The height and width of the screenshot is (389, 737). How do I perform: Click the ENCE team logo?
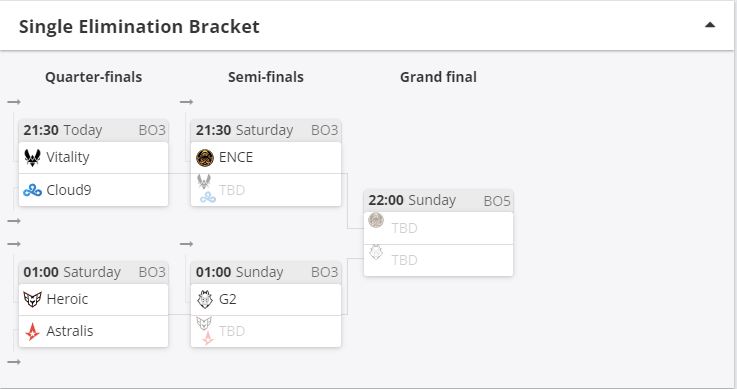[x=205, y=158]
